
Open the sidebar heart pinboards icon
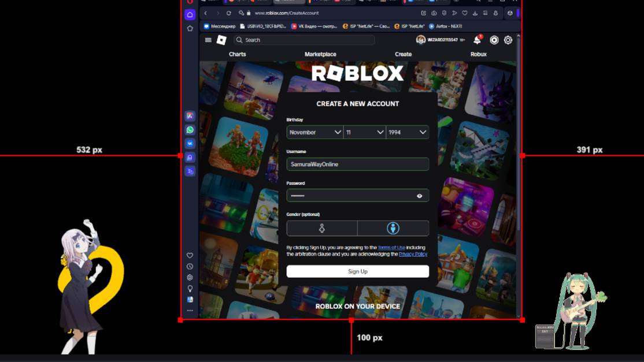point(190,255)
